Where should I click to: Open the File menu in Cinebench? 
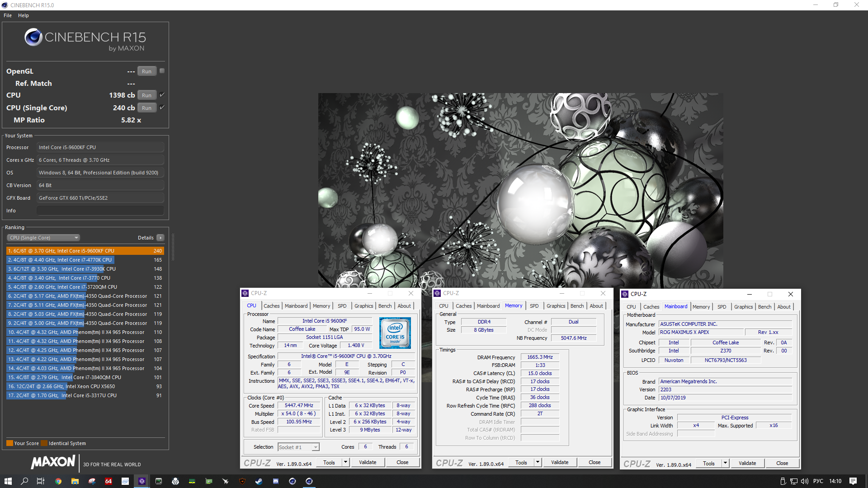[8, 15]
